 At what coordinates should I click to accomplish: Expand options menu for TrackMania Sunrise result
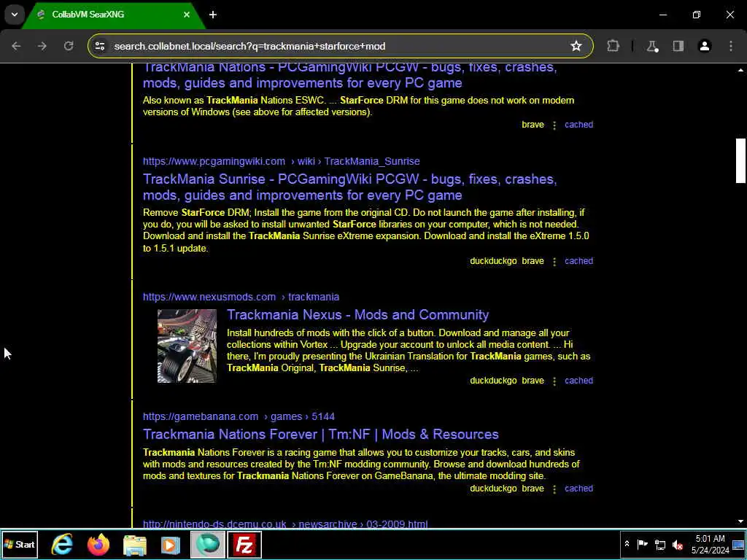554,262
